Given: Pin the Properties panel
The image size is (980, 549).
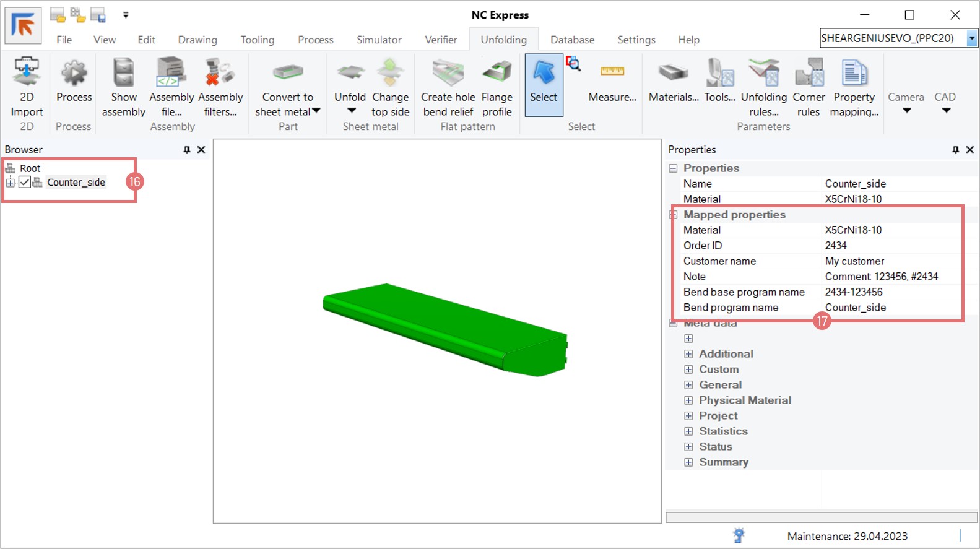Looking at the screenshot, I should (x=955, y=150).
